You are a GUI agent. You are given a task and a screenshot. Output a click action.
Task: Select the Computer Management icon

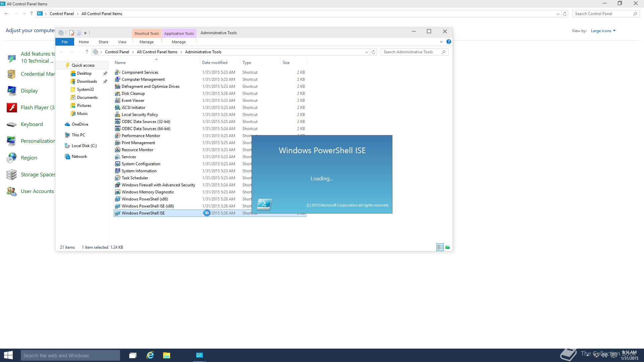(x=117, y=79)
